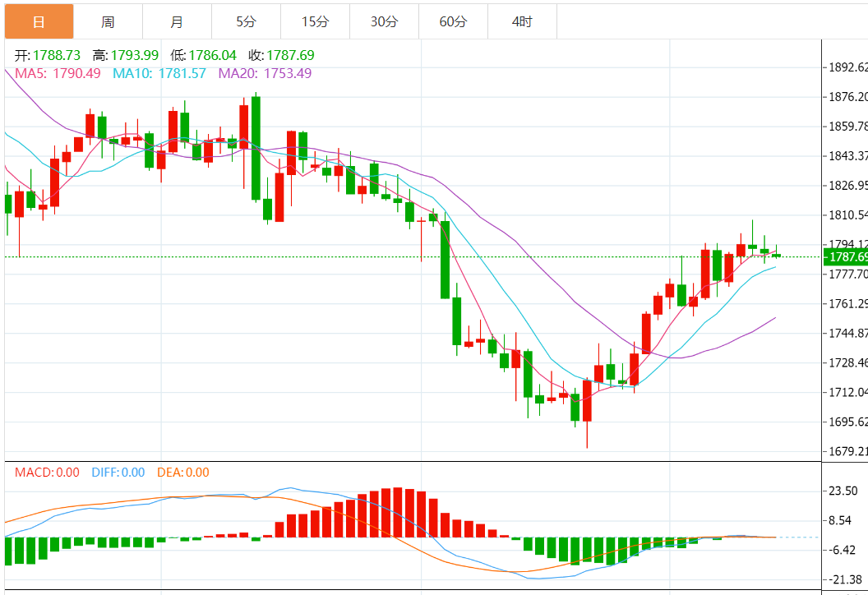Open the 60分 timeframe tab
Image resolution: width=868 pixels, height=595 pixels.
tap(454, 21)
